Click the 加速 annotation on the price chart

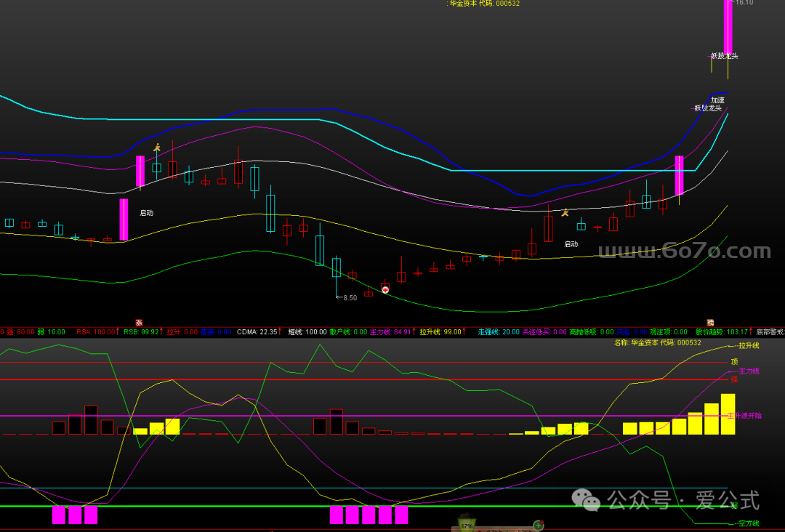click(x=717, y=100)
